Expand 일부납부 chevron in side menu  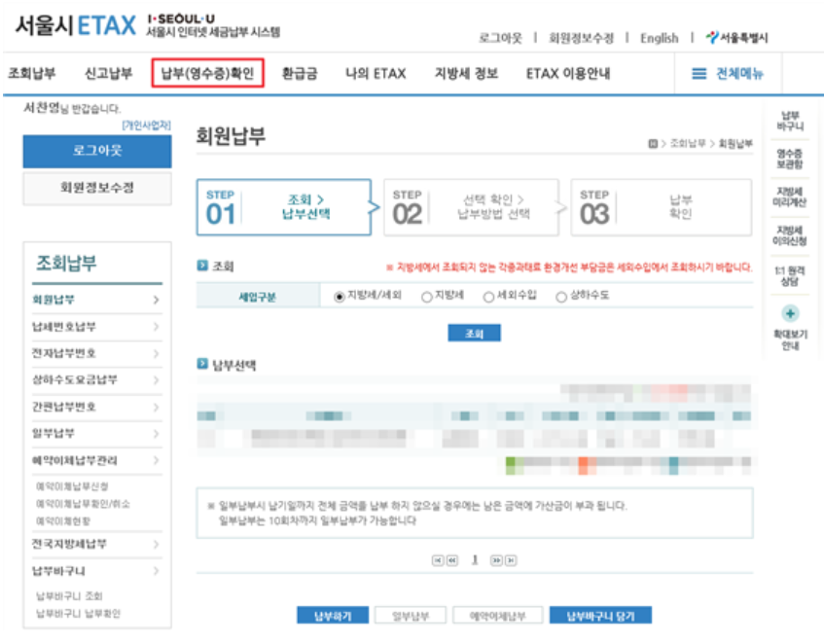[156, 433]
